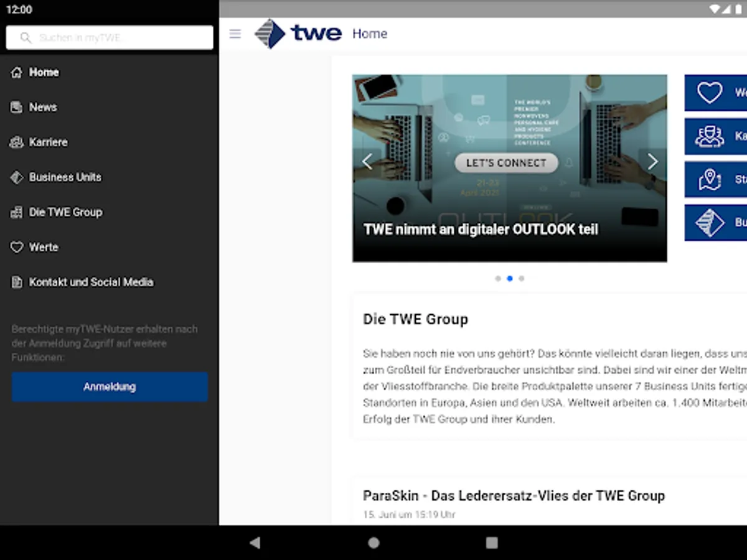Click the Business Units diamond icon
Viewport: 747px width, 560px height.
click(x=17, y=177)
